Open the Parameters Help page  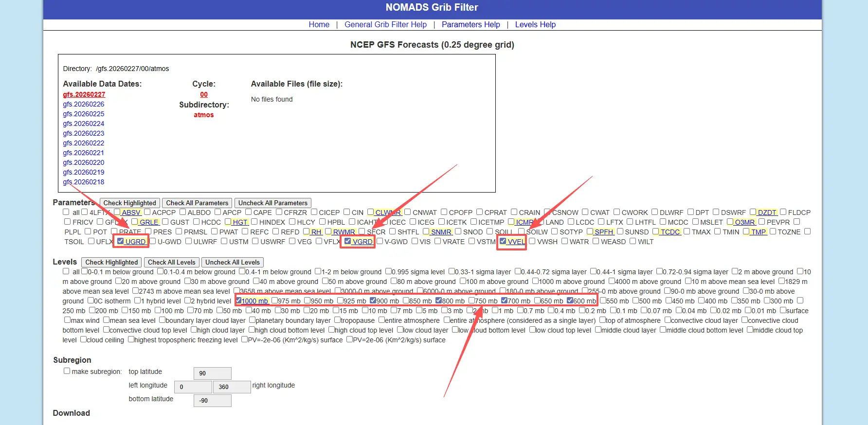(470, 25)
